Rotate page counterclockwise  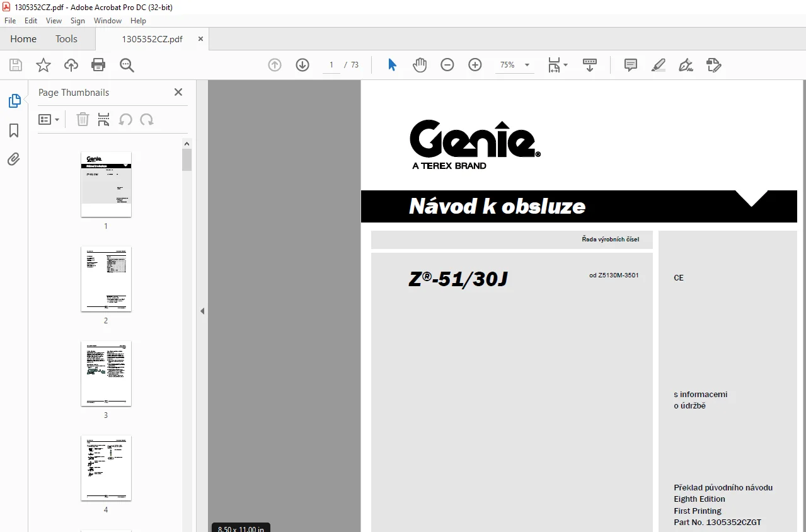125,119
